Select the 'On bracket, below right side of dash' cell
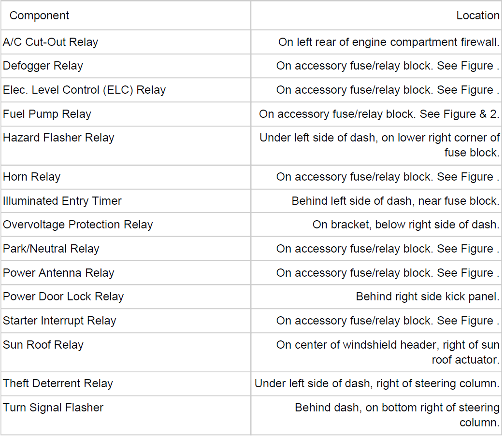504x437 pixels. (x=405, y=225)
